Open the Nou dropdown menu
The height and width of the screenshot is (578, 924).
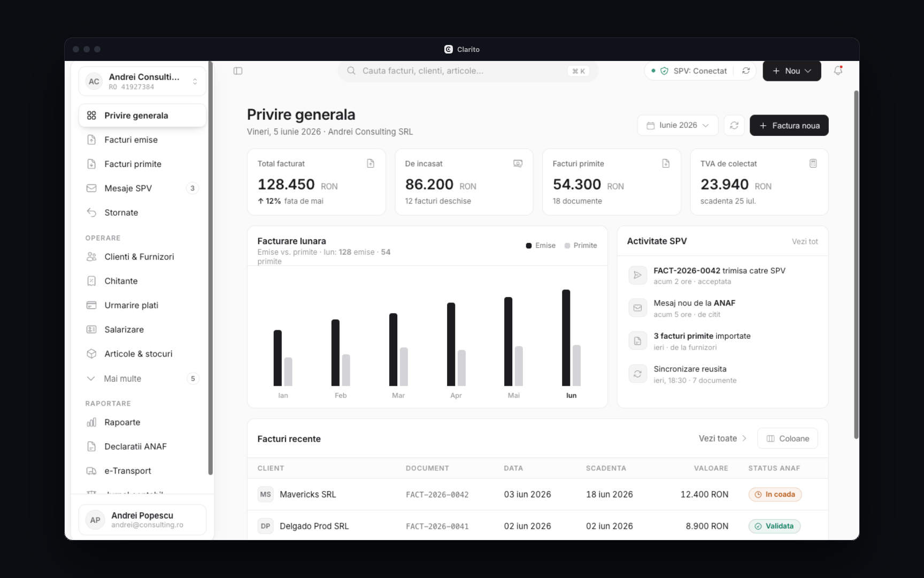[x=791, y=71]
